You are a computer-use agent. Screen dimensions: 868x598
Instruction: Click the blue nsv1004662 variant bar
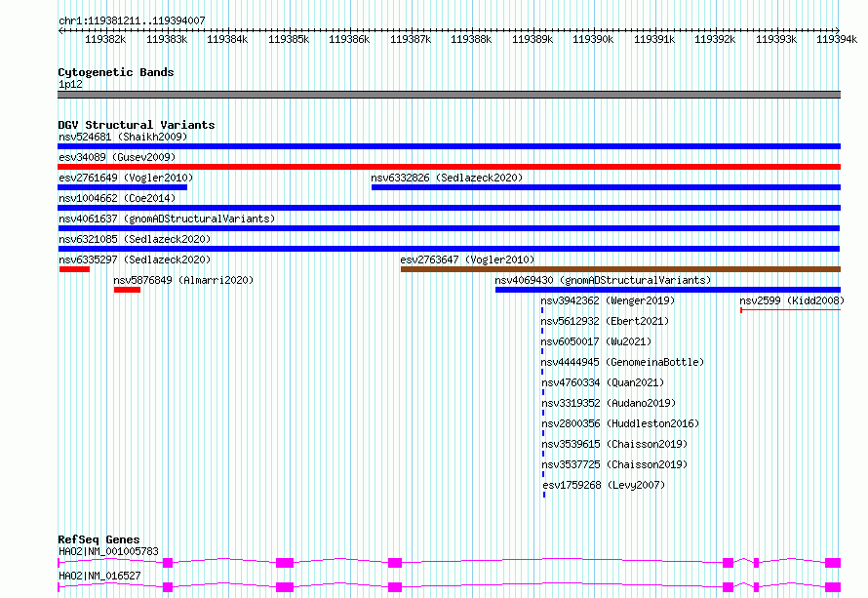(449, 208)
